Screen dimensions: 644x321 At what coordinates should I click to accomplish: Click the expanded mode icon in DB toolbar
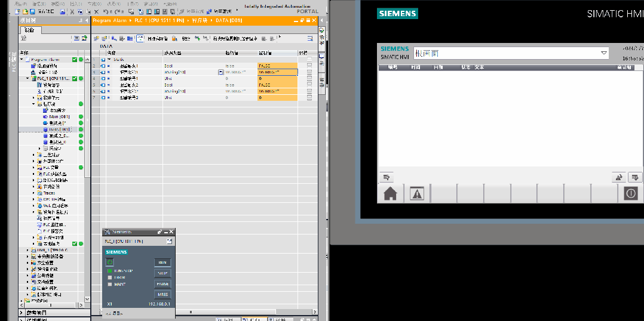point(130,39)
